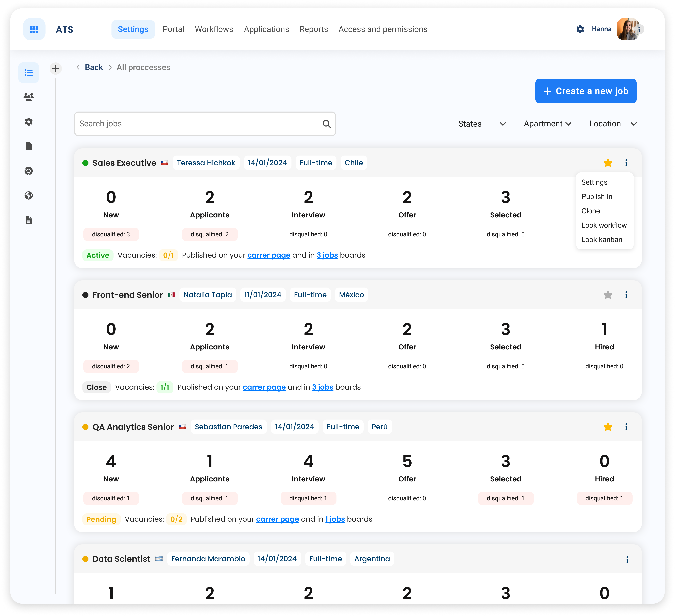Open Hanna's profile avatar
Image resolution: width=675 pixels, height=616 pixels.
point(628,29)
